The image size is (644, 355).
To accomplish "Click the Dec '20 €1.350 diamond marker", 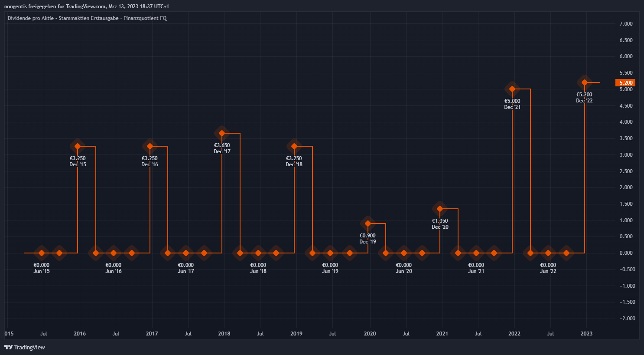I will (x=440, y=209).
